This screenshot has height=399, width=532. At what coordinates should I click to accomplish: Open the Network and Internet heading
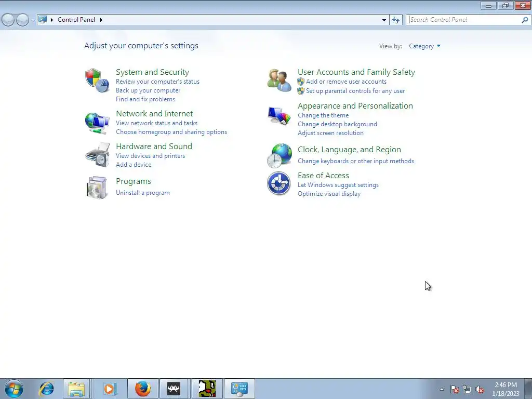tap(154, 113)
